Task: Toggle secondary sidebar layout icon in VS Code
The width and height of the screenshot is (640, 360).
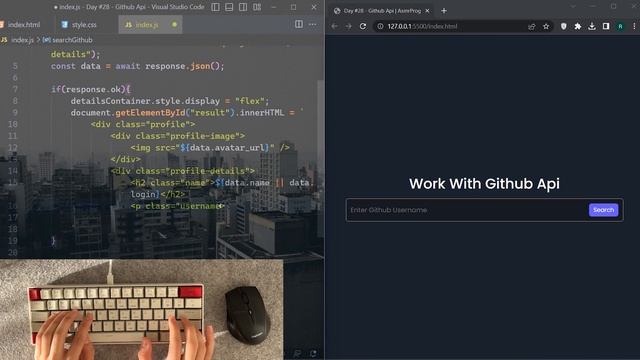Action: (x=243, y=7)
